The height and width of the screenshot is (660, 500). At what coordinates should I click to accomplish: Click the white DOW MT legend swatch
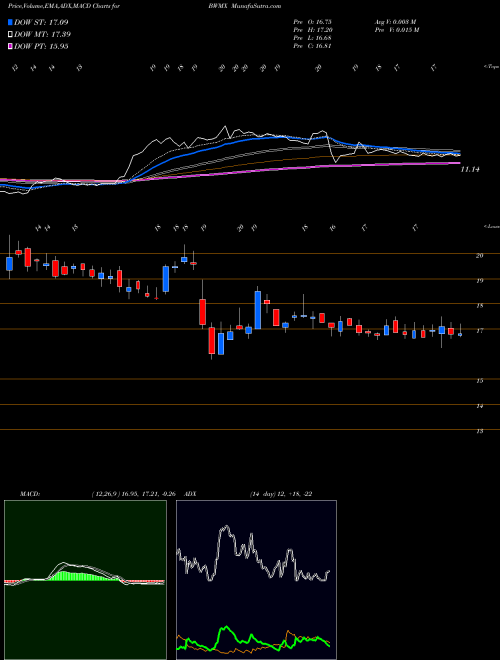10,35
